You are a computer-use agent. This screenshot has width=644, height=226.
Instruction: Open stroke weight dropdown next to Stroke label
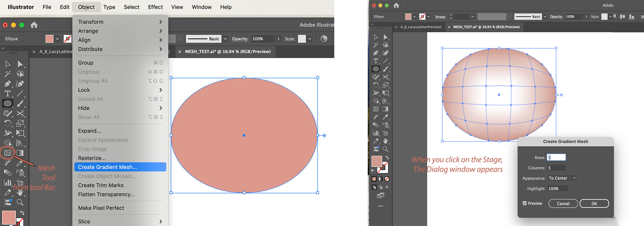pyautogui.click(x=472, y=17)
